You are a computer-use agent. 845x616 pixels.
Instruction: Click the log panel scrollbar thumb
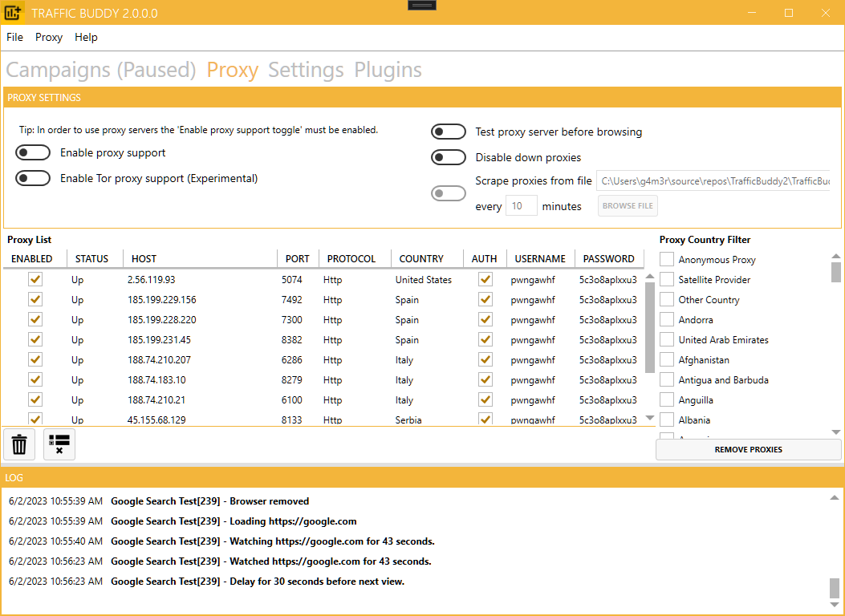835,589
